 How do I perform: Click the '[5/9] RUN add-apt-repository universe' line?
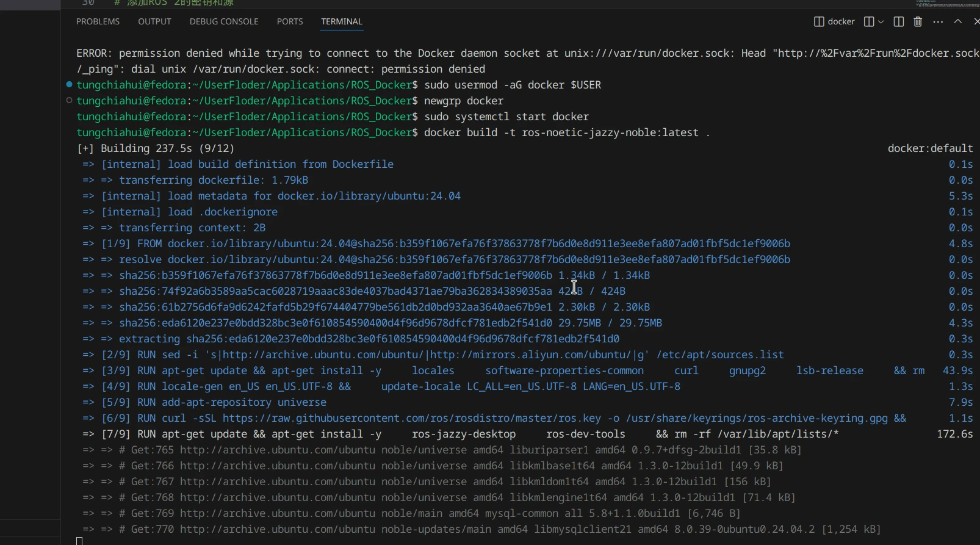pos(214,402)
